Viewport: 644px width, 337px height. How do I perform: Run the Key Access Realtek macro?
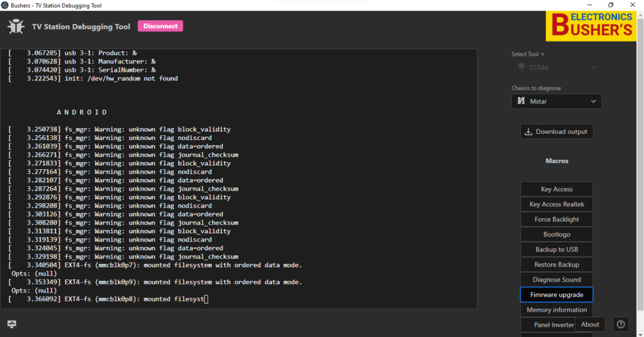[x=556, y=204]
